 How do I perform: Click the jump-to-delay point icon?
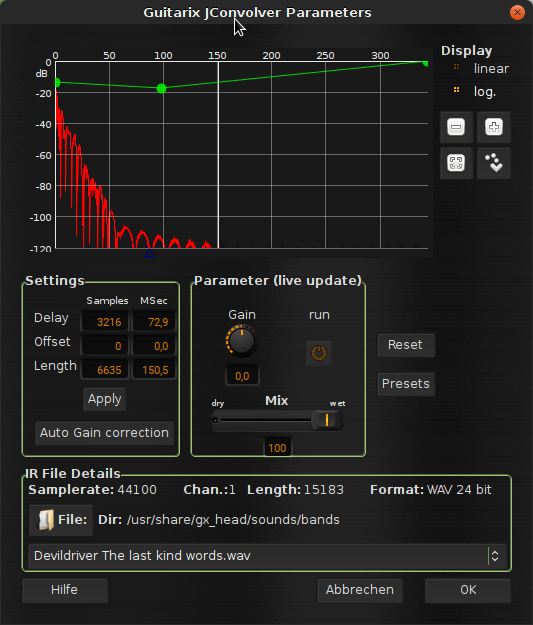[494, 163]
